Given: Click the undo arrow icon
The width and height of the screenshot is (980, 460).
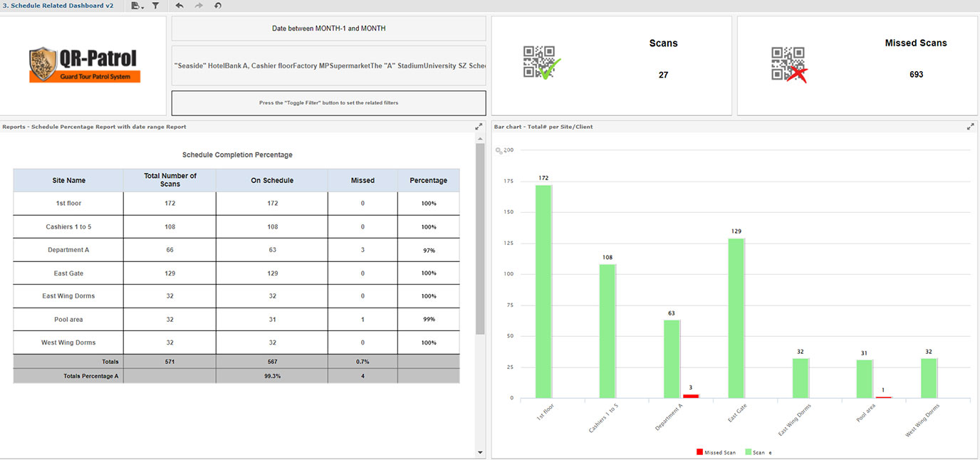Looking at the screenshot, I should [179, 6].
